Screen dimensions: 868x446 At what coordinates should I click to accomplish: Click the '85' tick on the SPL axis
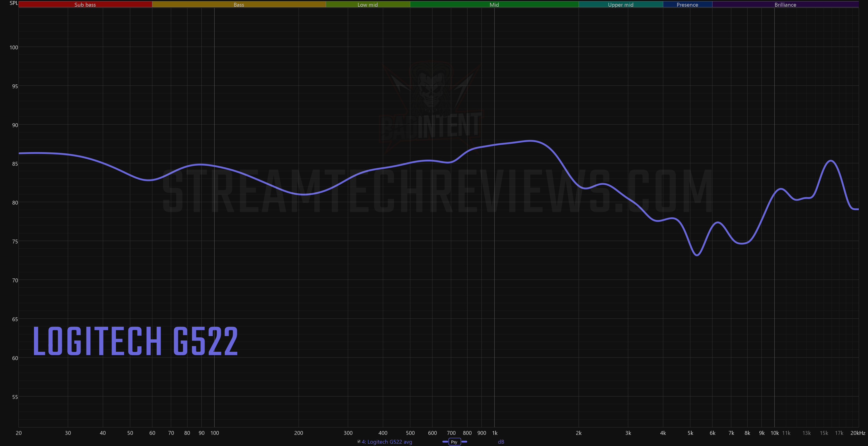15,164
